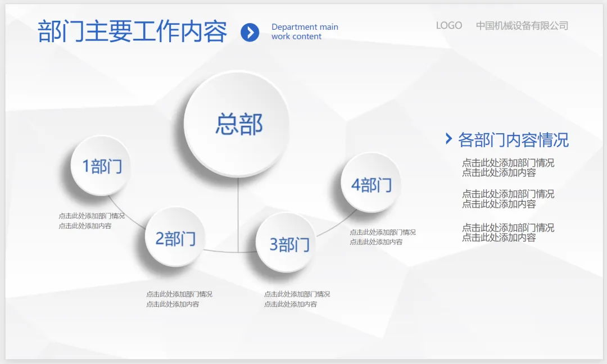Click the placeholder text under 2部门
Viewport: 607px width, 364px height.
tap(179, 299)
